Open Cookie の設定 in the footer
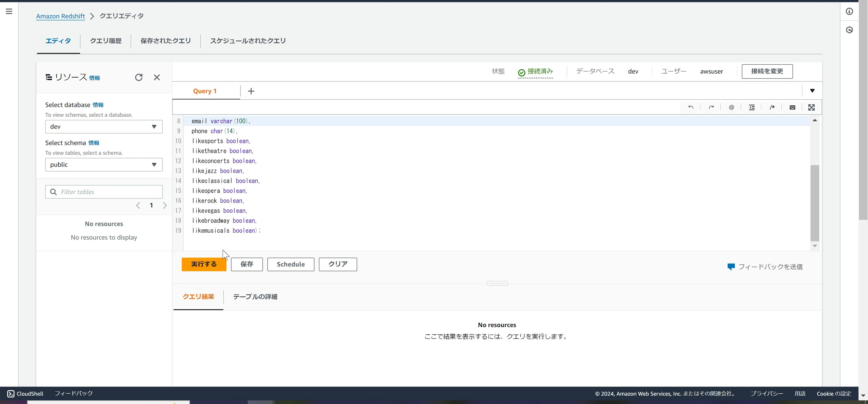This screenshot has width=868, height=404. point(834,394)
